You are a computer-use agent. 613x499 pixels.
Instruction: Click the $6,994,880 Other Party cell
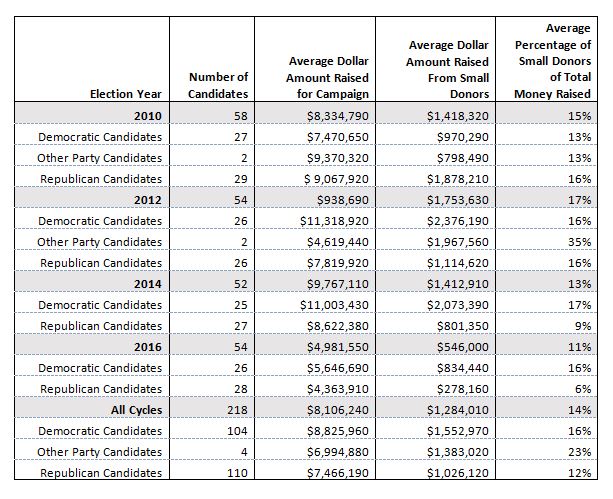point(337,452)
